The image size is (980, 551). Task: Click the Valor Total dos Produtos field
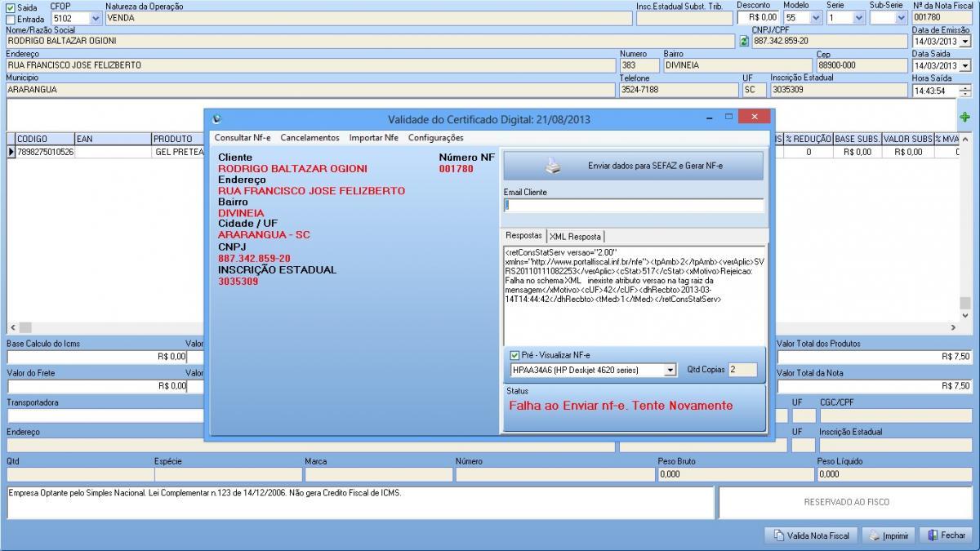click(x=875, y=357)
